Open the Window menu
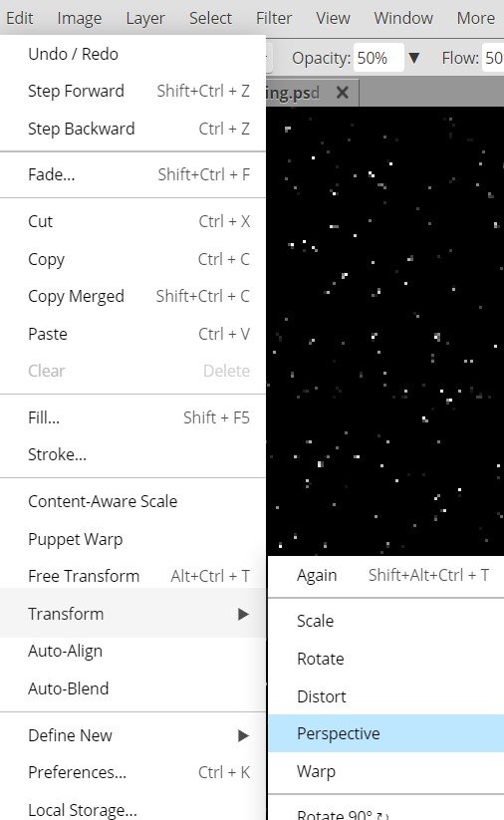Screen dimensions: 504x820 (403, 18)
